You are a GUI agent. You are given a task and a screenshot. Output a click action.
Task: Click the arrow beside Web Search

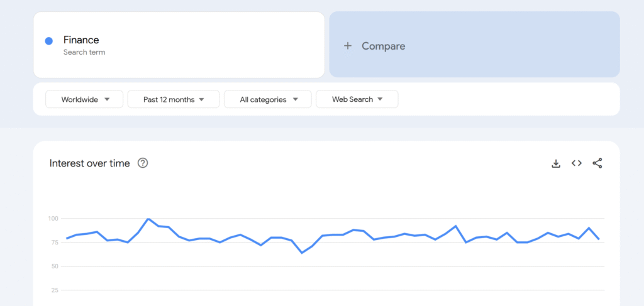click(x=380, y=99)
